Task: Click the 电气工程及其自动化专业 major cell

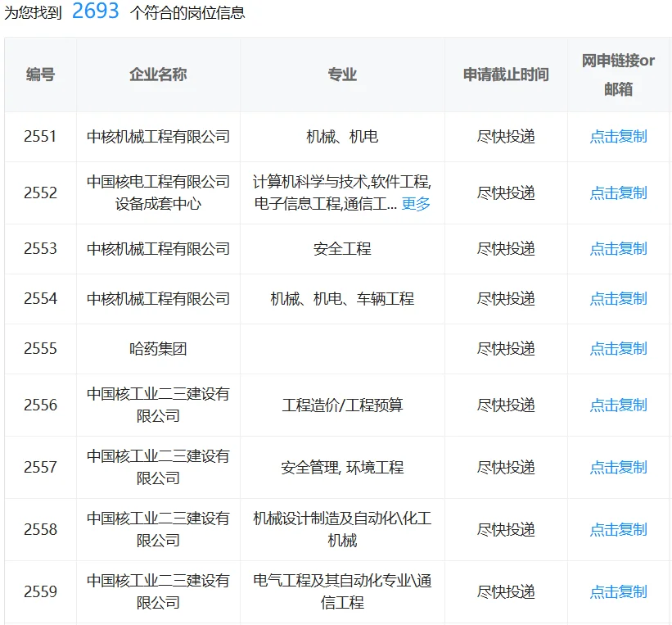Action: tap(342, 592)
